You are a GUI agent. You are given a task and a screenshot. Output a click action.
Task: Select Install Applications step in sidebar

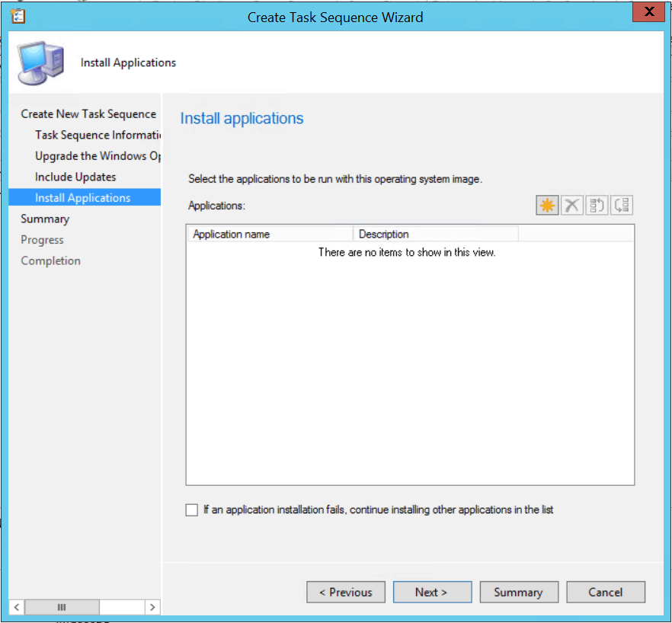[85, 197]
